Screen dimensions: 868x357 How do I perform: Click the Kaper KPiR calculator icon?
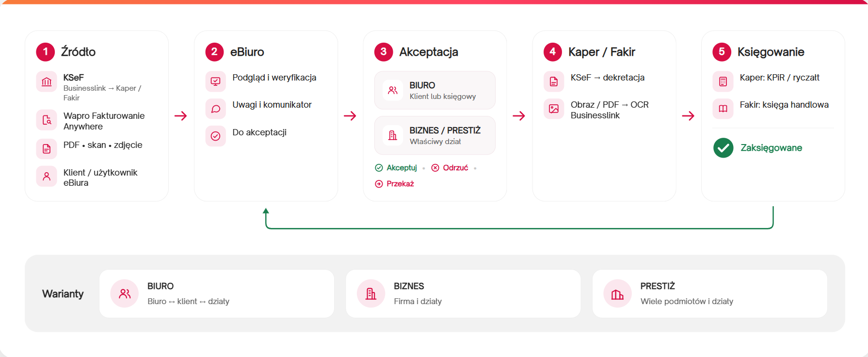[723, 81]
